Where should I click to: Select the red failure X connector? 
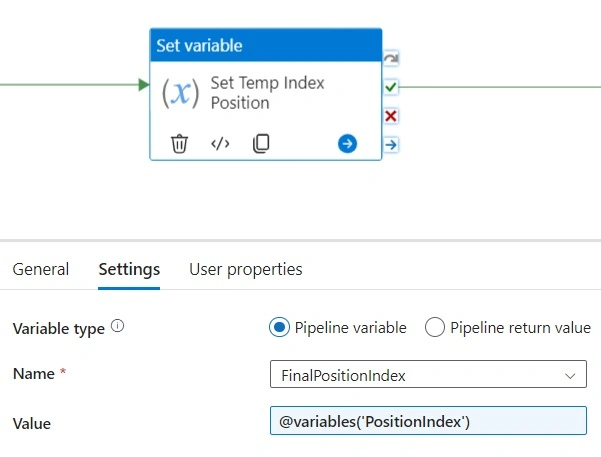point(391,116)
